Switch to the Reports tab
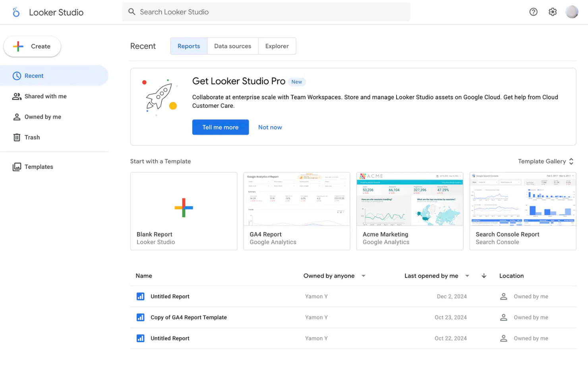This screenshot has width=588, height=392. pos(189,46)
